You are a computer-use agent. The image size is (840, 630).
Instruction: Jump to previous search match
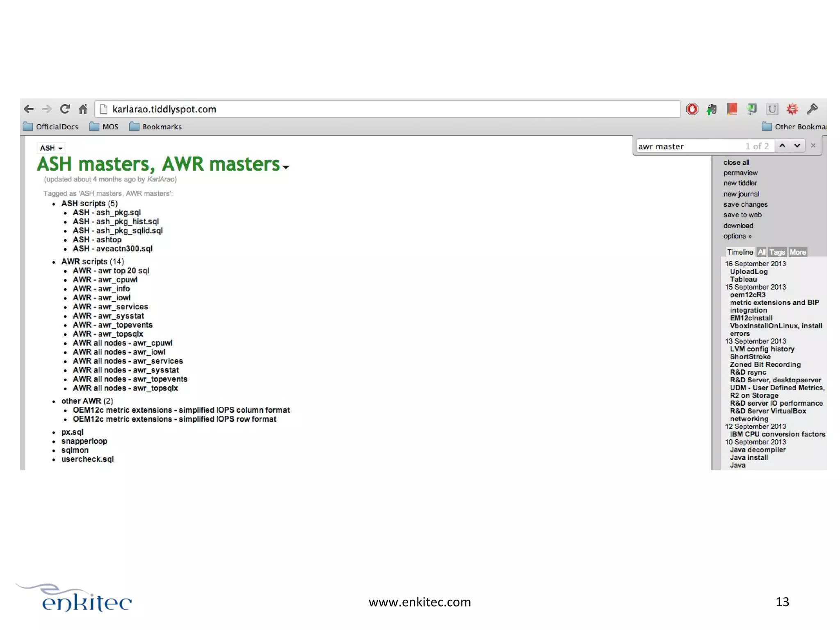coord(782,146)
